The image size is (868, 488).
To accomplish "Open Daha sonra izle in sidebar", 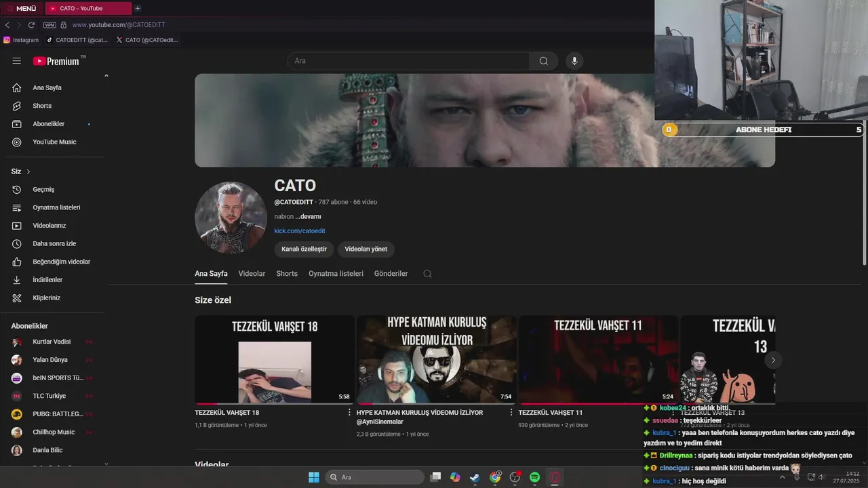I will 53,243.
